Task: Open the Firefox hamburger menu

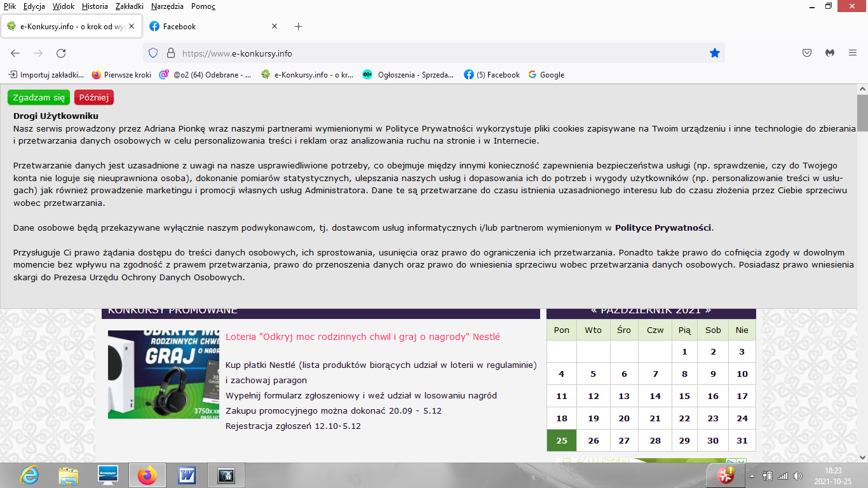Action: [x=853, y=53]
